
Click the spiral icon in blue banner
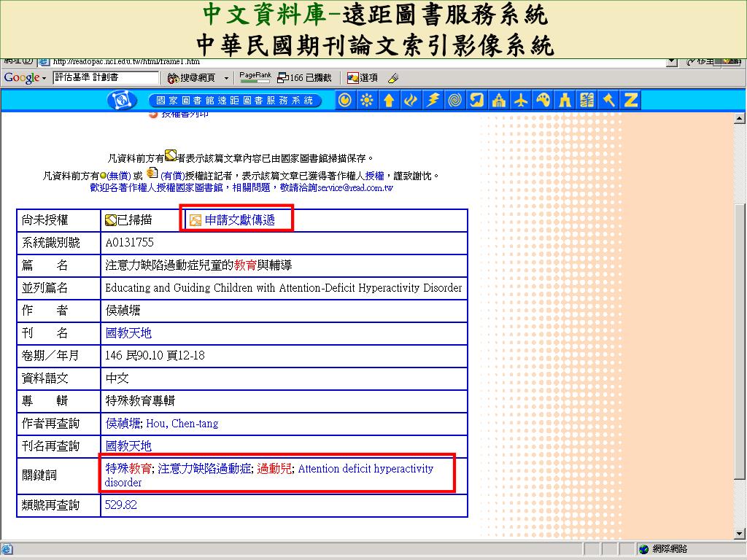coord(454,101)
